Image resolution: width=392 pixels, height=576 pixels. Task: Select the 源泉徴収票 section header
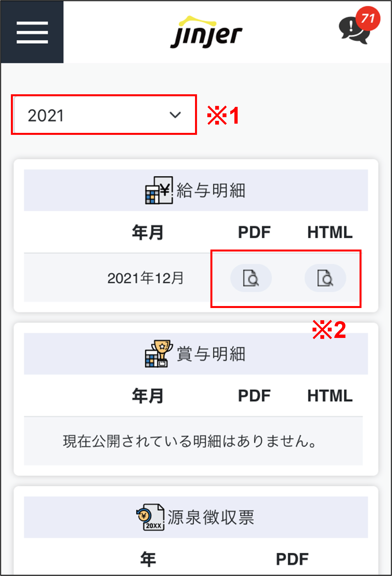click(196, 517)
